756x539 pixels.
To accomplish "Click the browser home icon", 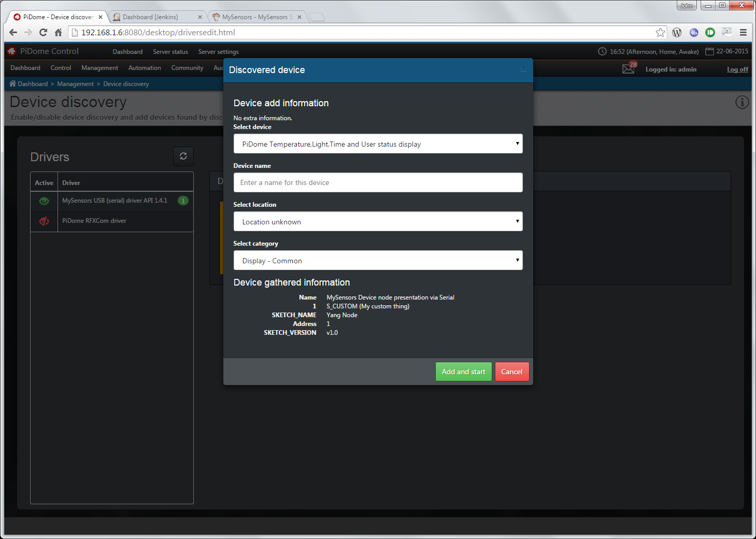I will 59,33.
